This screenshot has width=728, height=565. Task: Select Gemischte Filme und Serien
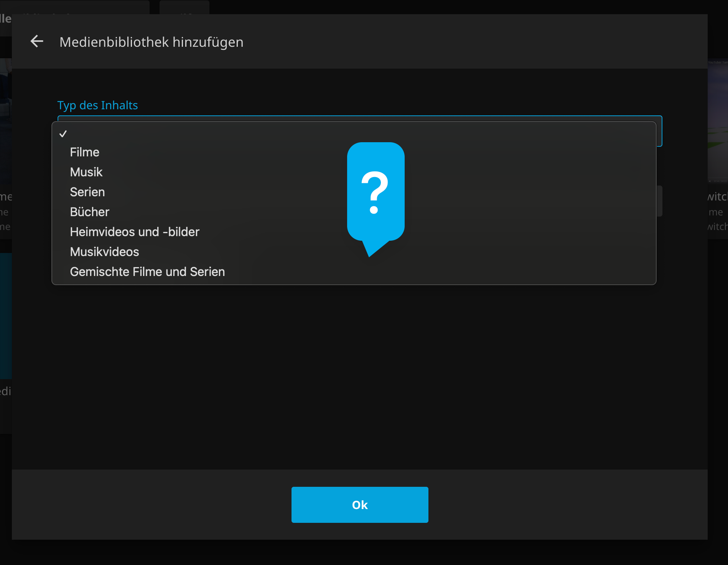pyautogui.click(x=147, y=272)
